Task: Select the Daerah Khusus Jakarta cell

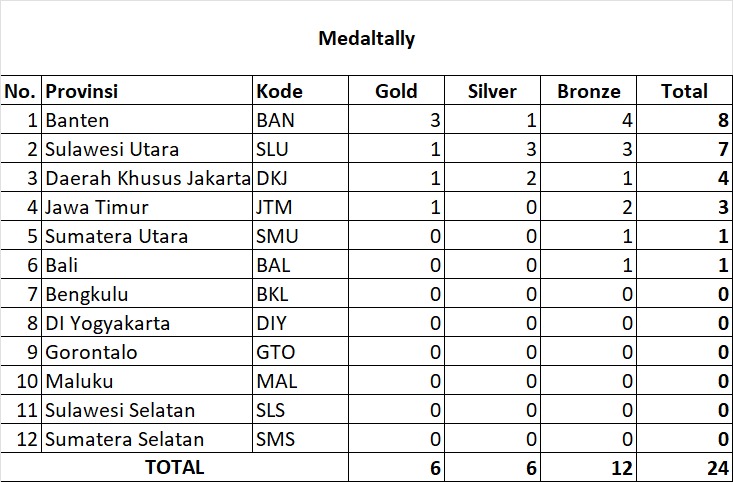Action: [x=146, y=179]
